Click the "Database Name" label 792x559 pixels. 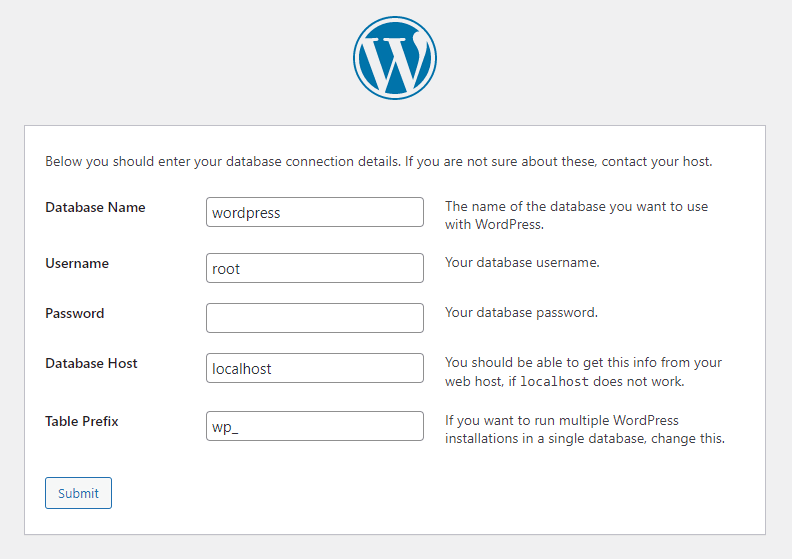point(95,207)
